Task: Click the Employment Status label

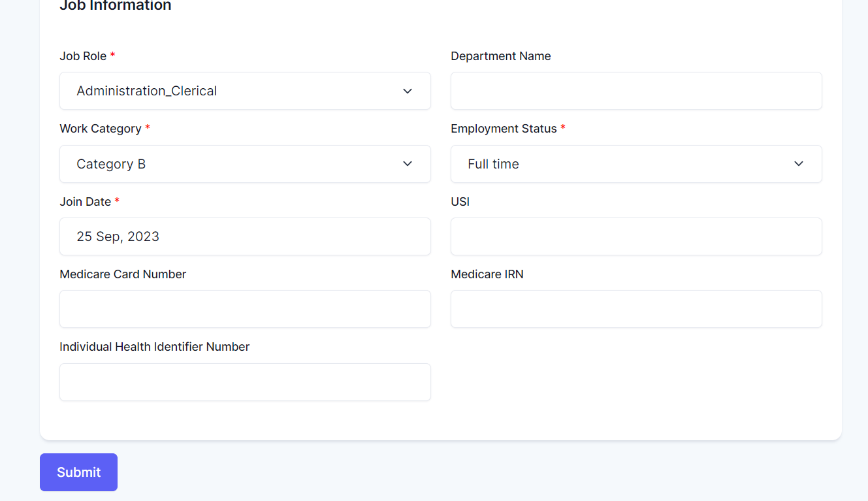Action: [504, 129]
